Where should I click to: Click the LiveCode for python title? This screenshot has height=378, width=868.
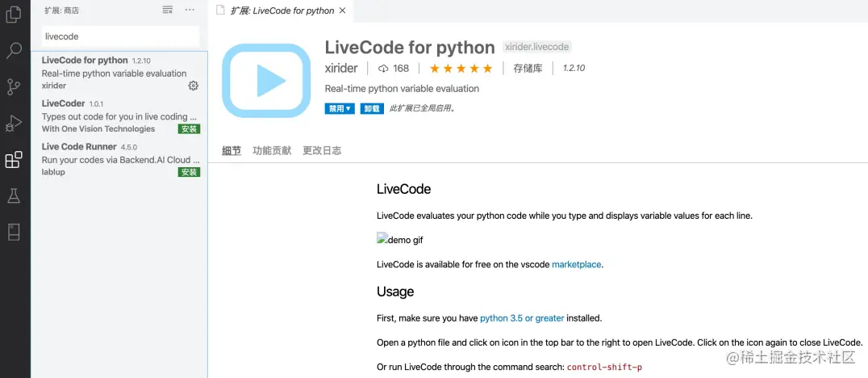click(410, 47)
